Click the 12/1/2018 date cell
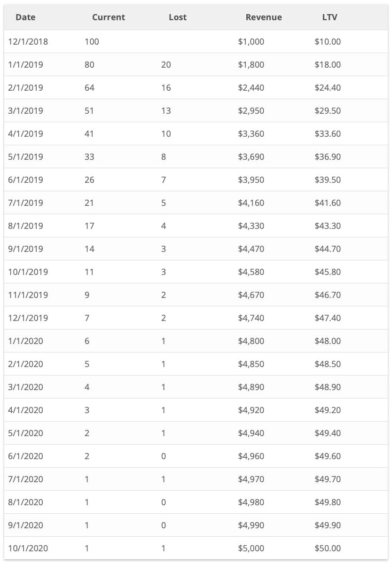 [28, 41]
